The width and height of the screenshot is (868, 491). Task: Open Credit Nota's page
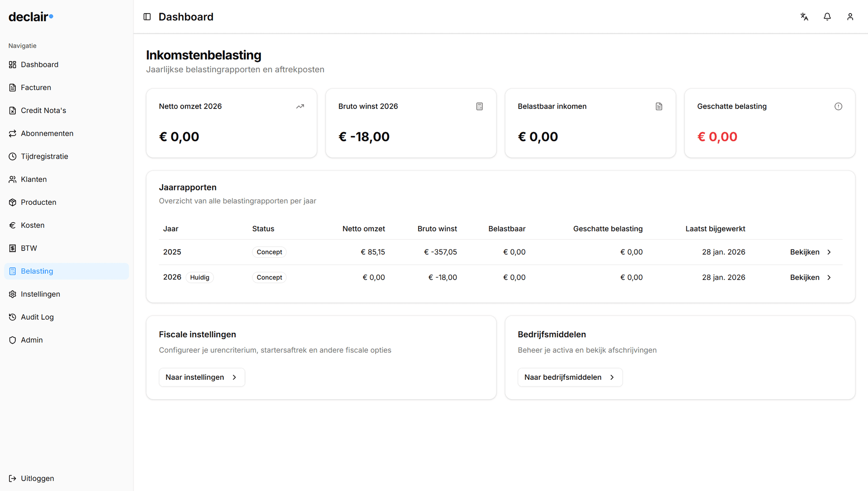66,111
